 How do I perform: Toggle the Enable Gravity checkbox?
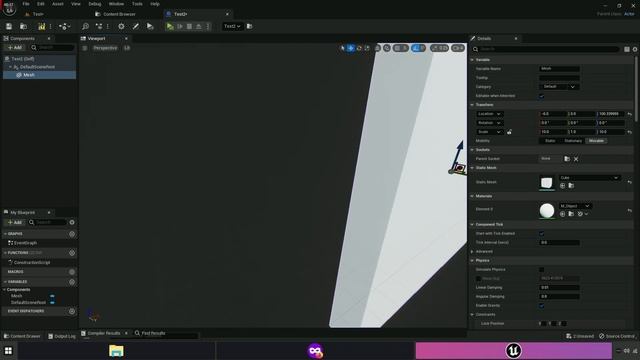point(542,305)
